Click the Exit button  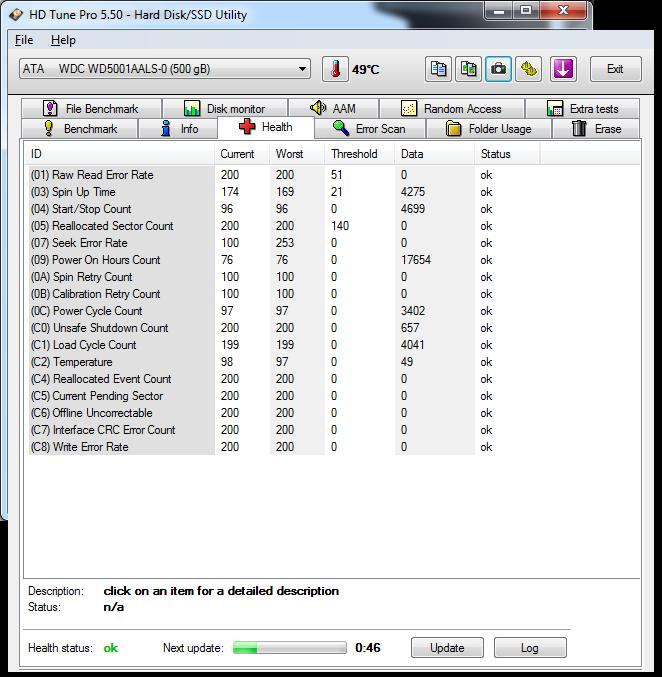tap(615, 69)
